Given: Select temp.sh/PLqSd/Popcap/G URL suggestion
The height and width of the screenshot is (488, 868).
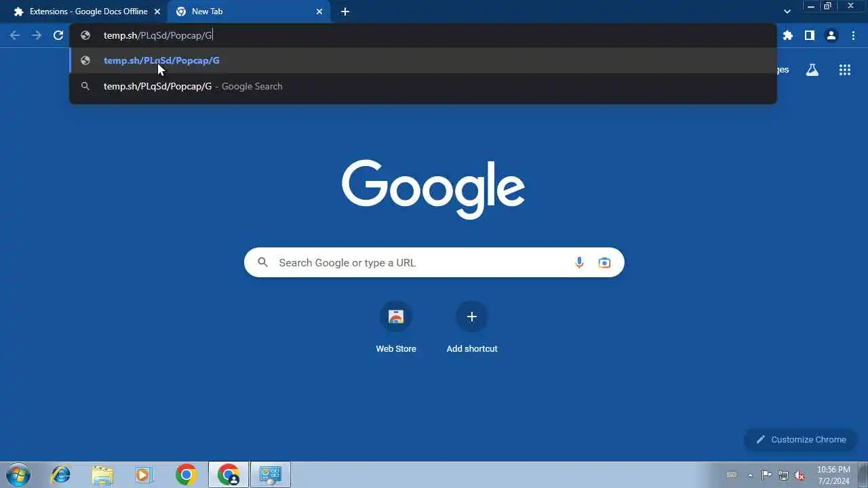Looking at the screenshot, I should pos(423,60).
